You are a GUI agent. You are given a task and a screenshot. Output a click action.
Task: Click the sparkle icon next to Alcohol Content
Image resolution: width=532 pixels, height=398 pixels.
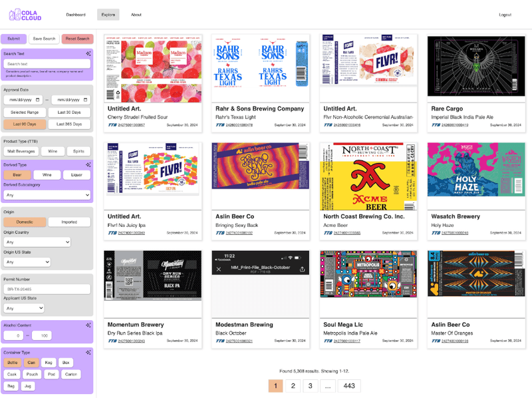88,325
